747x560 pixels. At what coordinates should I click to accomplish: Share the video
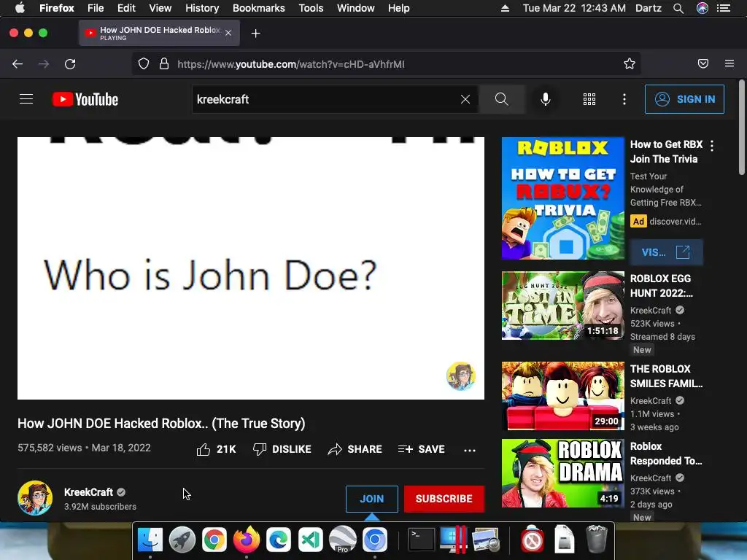click(x=355, y=449)
